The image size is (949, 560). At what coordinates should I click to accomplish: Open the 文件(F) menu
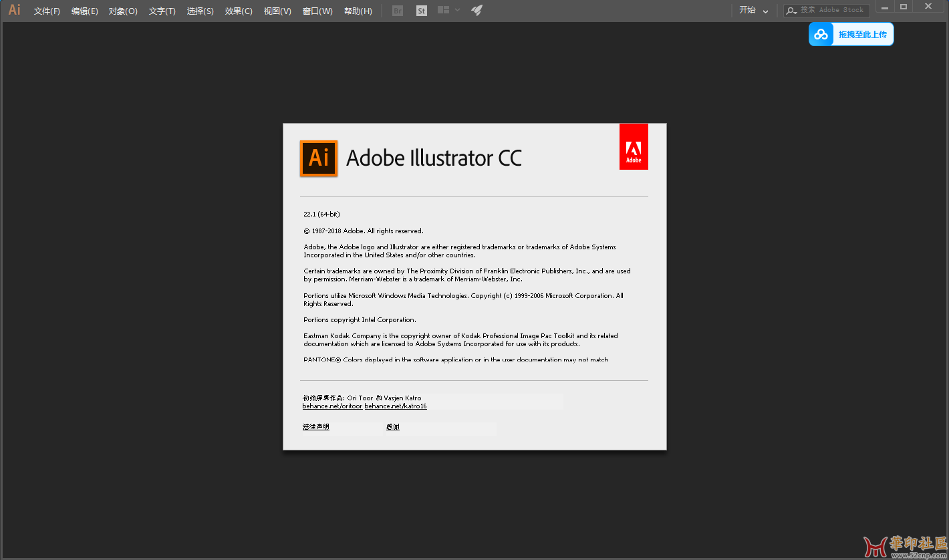(x=47, y=11)
